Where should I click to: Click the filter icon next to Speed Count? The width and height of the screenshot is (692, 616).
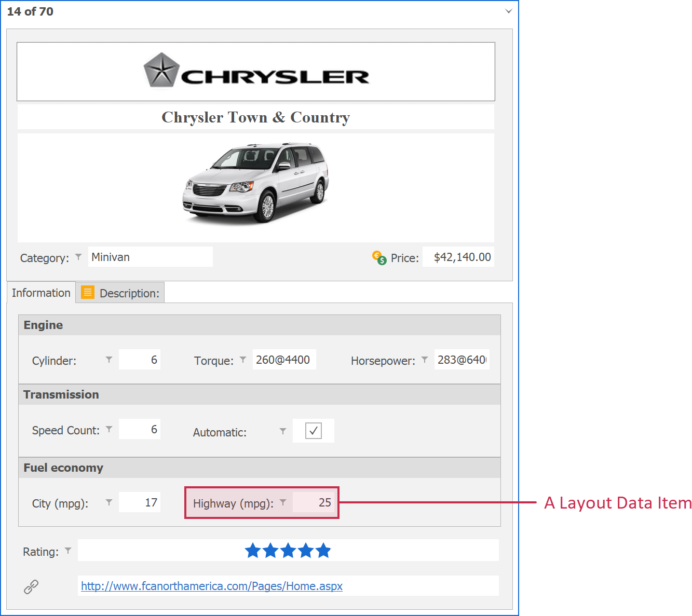(x=109, y=429)
